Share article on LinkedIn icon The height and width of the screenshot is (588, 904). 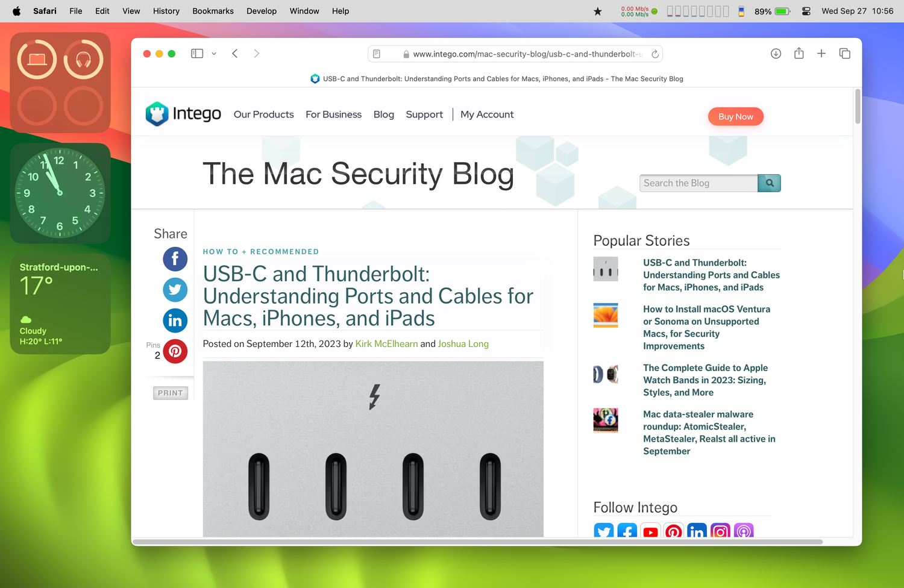coord(175,321)
